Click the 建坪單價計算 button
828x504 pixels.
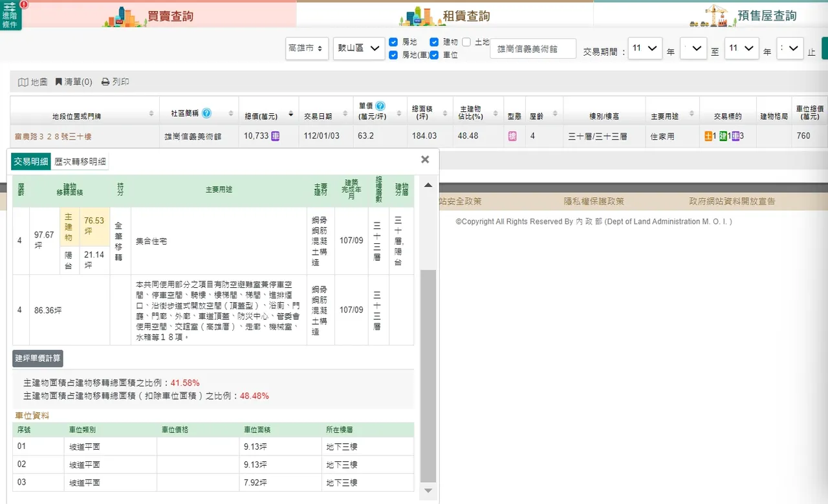coord(38,358)
